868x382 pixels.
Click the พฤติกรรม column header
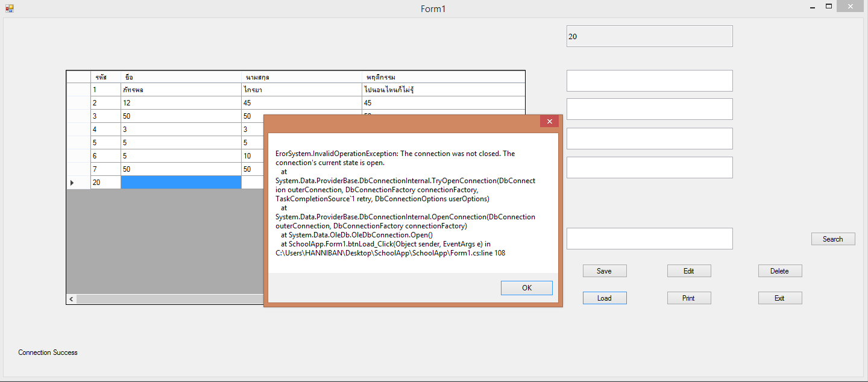(x=443, y=77)
